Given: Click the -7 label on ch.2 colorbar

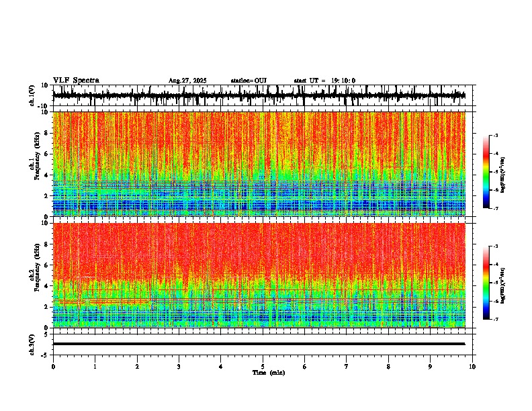Looking at the screenshot, I should (x=496, y=319).
